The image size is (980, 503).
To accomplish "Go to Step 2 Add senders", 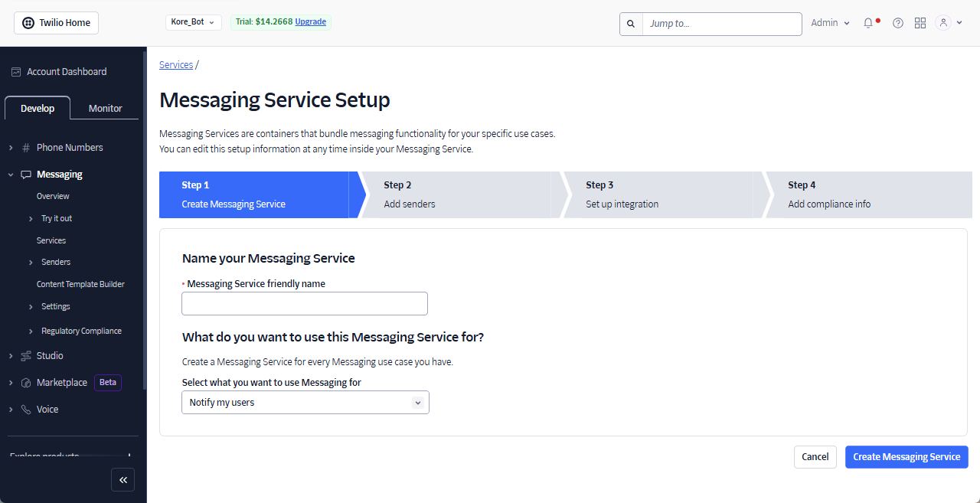I will (456, 195).
